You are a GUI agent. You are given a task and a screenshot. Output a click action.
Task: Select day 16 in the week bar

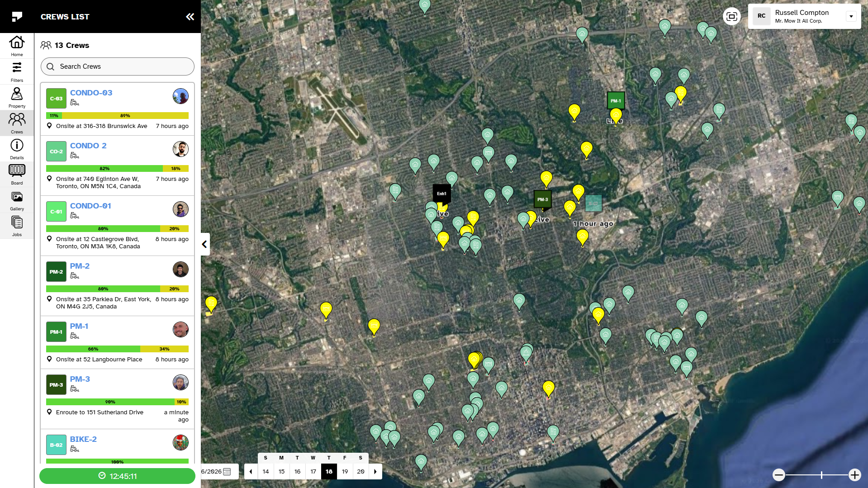(x=297, y=471)
